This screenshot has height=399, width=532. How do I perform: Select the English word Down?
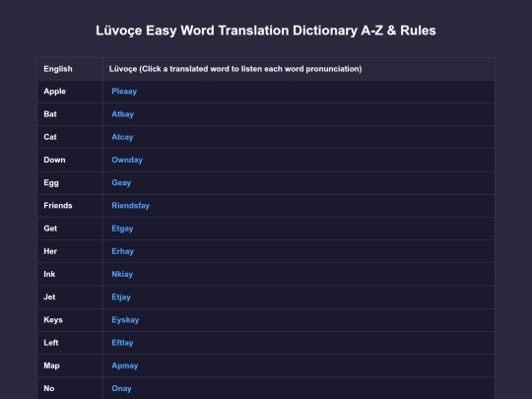point(54,160)
